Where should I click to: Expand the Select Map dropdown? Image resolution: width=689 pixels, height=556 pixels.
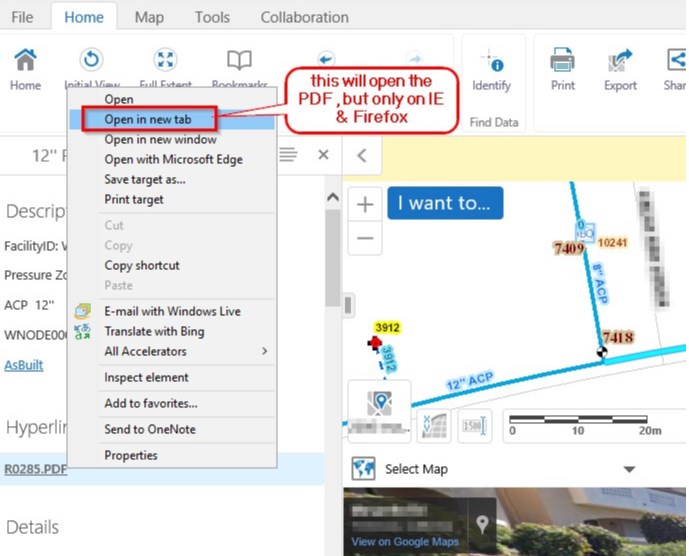[629, 469]
